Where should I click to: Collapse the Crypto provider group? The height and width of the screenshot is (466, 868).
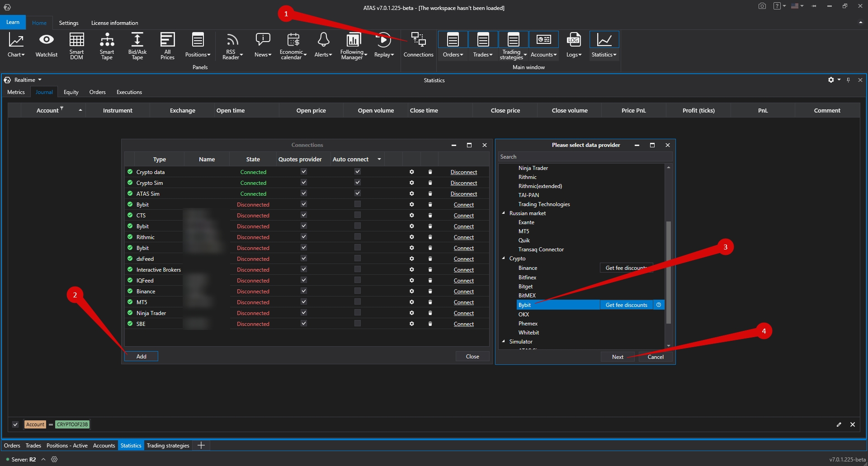(504, 259)
